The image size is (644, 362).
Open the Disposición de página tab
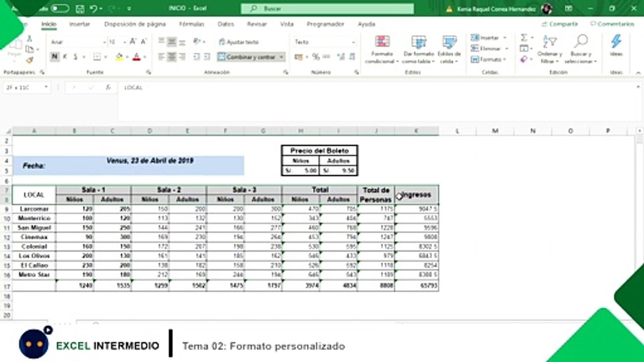point(135,24)
